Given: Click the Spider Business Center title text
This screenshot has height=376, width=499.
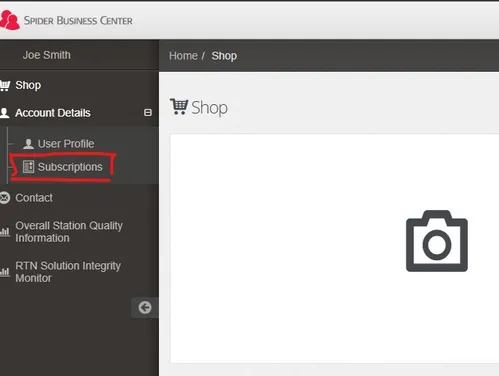Looking at the screenshot, I should coord(78,21).
